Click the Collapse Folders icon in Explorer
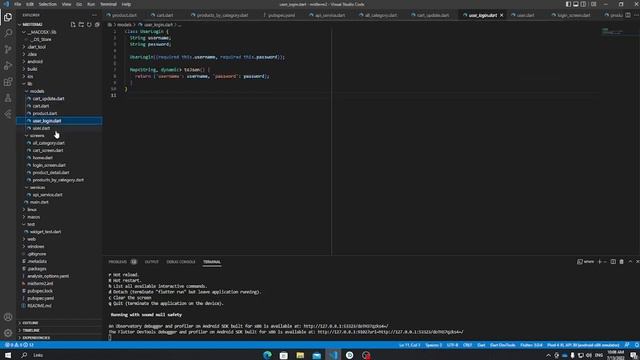640x360 pixels. coord(97,24)
